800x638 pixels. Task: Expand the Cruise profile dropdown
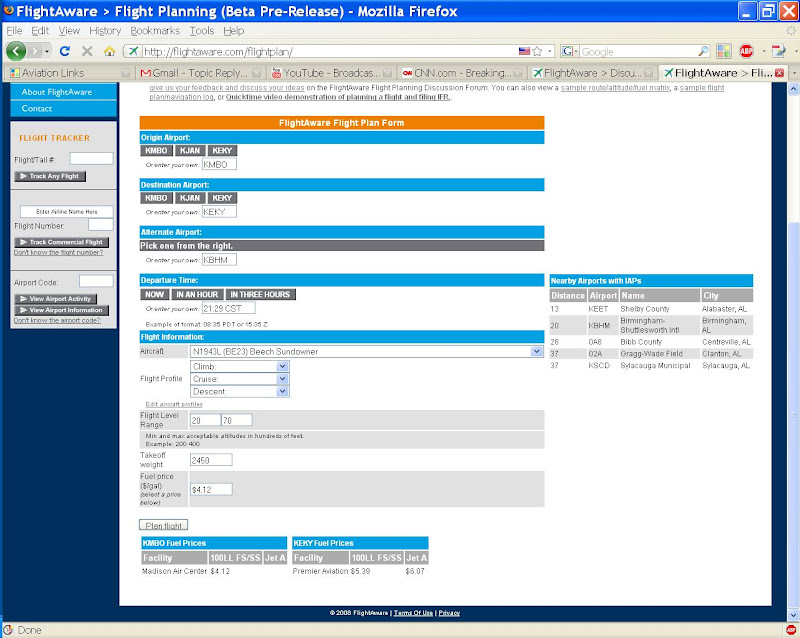[x=283, y=379]
